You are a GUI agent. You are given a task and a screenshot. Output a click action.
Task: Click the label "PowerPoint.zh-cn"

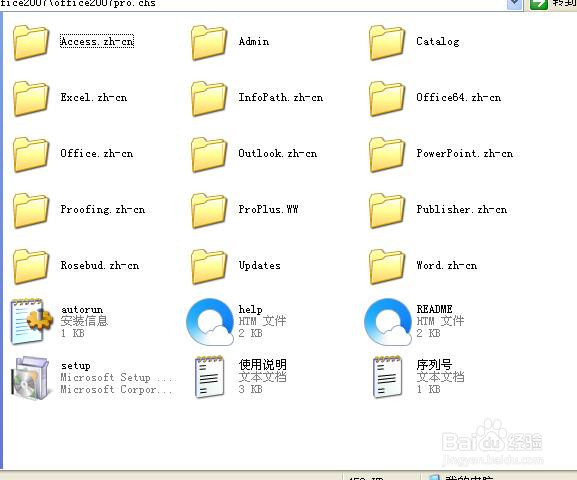(465, 153)
